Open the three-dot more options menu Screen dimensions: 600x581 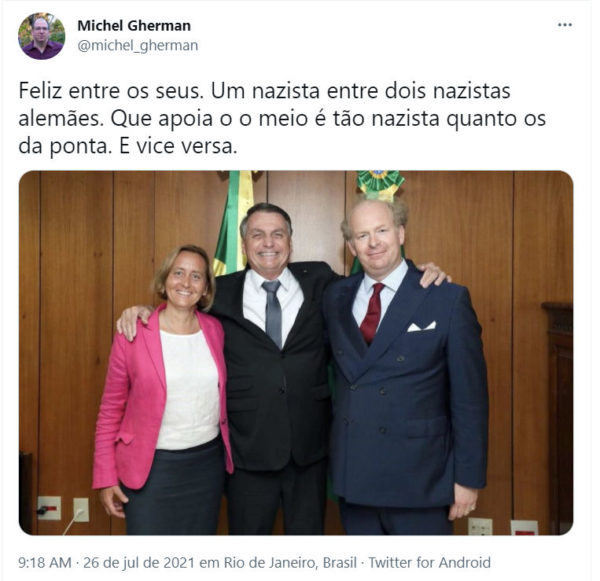564,25
